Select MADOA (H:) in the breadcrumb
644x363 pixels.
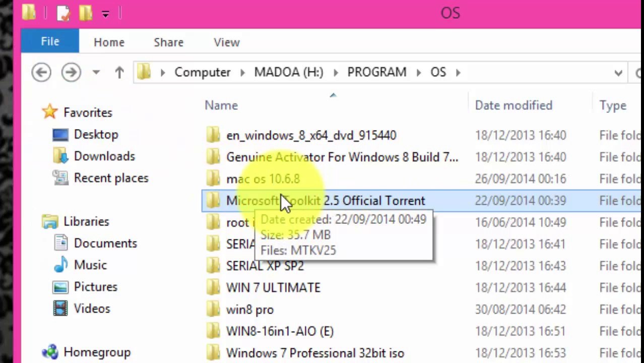point(288,72)
